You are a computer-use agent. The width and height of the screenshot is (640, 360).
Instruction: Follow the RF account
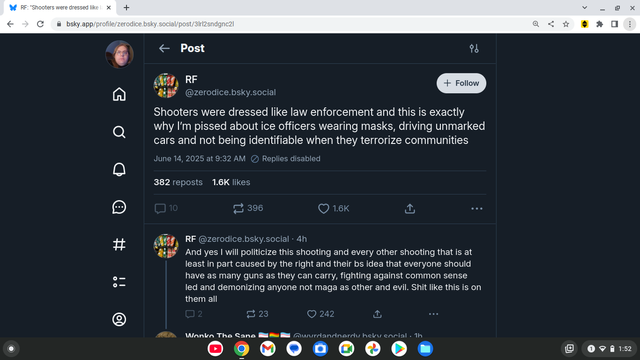click(461, 83)
